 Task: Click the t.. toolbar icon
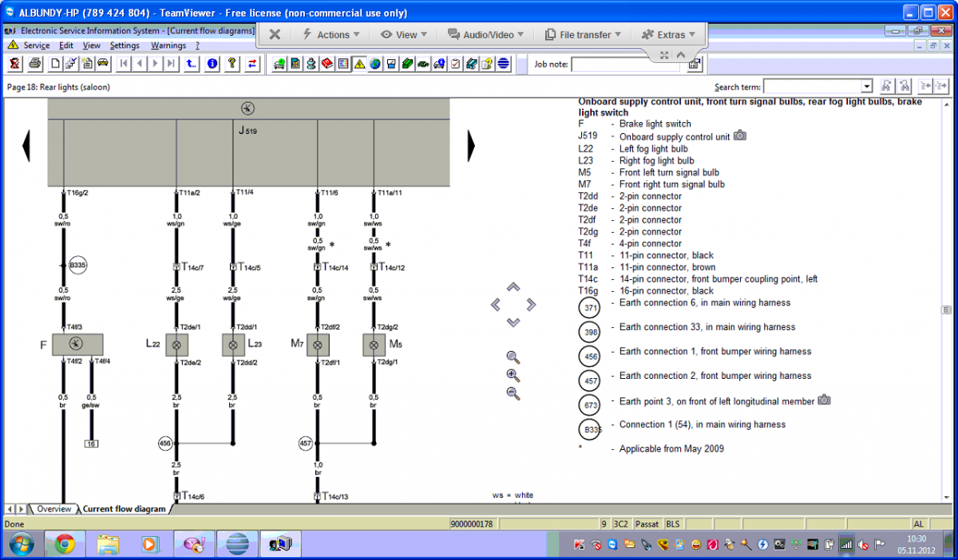[x=192, y=64]
